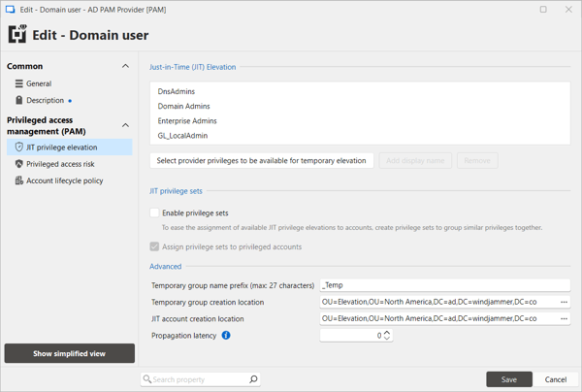Viewport: 582px width, 392px height.
Task: Click Select provider privileges for temporary elevation
Action: point(262,160)
